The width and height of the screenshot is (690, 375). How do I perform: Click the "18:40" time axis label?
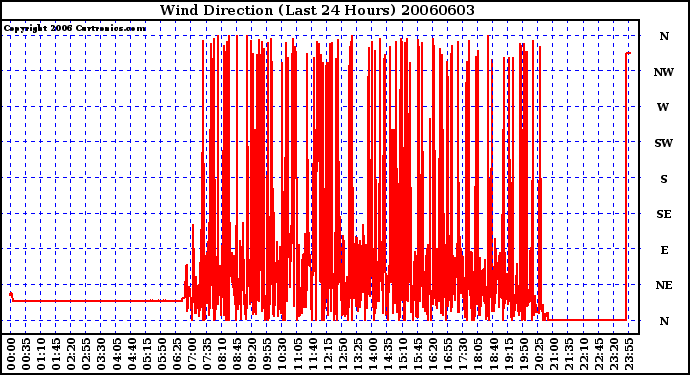coord(493,354)
